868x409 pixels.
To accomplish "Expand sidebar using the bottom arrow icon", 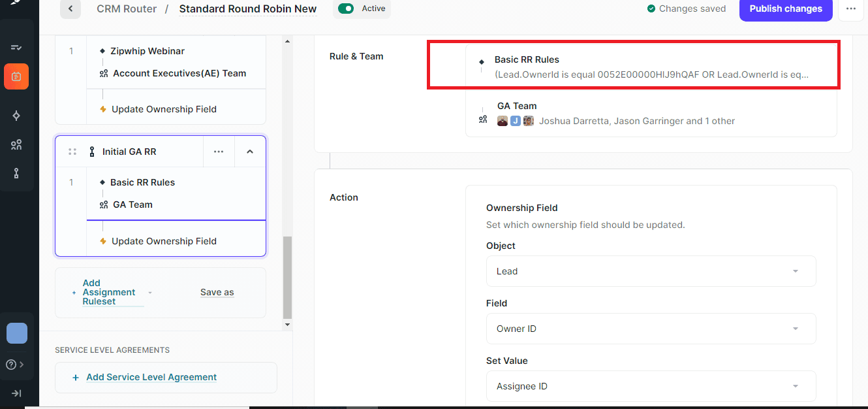I will click(x=16, y=393).
